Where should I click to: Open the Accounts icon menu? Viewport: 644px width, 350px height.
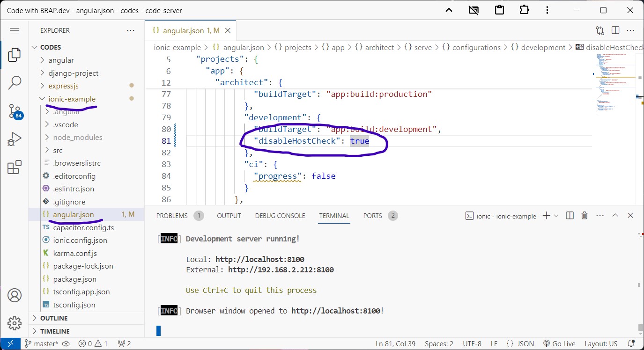click(15, 295)
